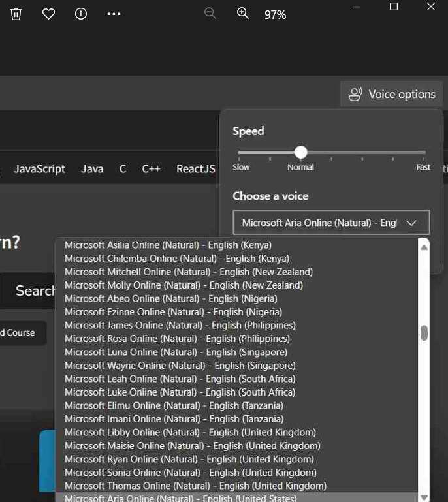Click the speed slider thumb at Normal
The height and width of the screenshot is (502, 448).
300,152
